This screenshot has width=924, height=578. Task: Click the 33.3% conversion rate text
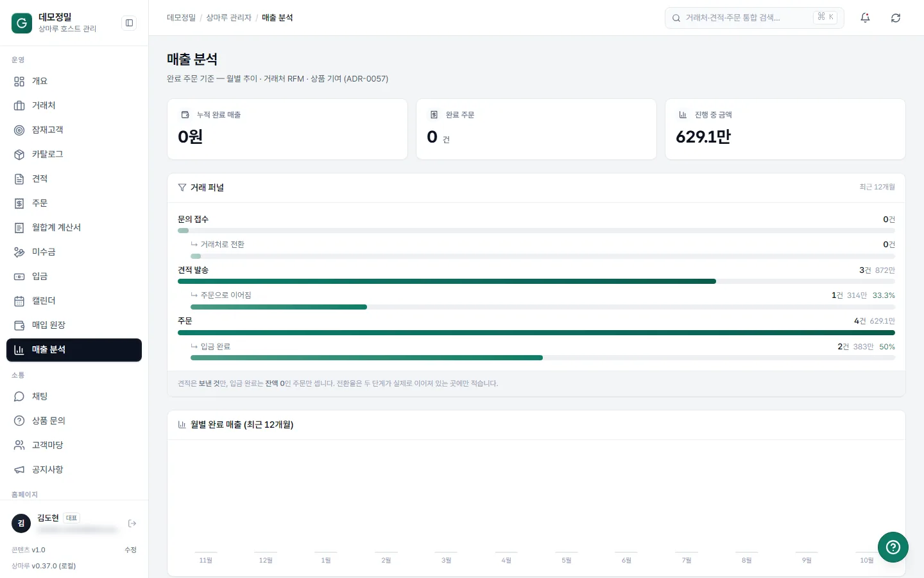[884, 295]
